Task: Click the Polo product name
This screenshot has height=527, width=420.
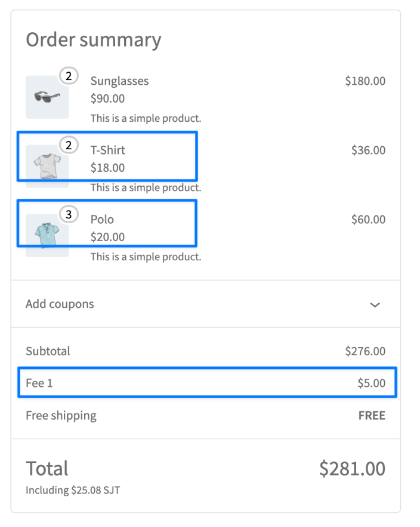Action: click(x=102, y=219)
